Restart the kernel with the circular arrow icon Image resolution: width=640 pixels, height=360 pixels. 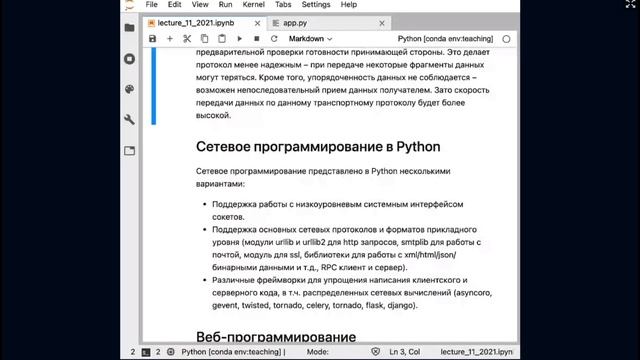pos(274,39)
